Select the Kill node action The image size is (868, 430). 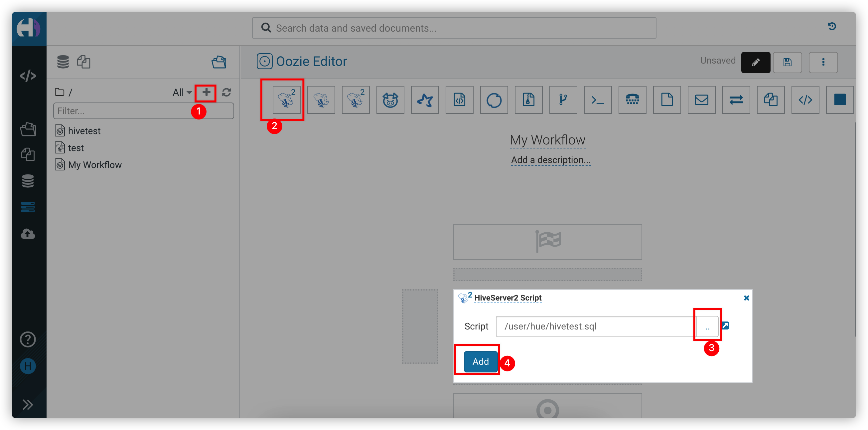840,100
